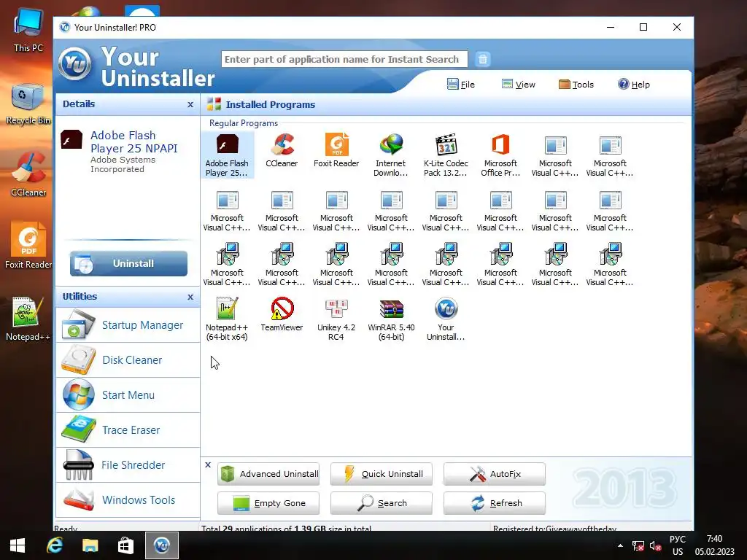Open Disk Cleaner utility
This screenshot has width=747, height=560.
pos(128,360)
